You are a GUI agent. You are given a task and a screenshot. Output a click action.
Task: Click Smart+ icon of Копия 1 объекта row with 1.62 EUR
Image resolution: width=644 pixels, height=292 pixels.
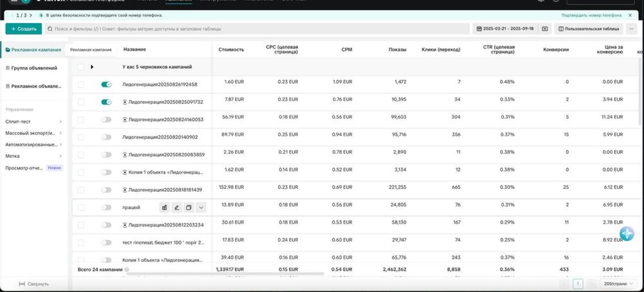(125, 172)
